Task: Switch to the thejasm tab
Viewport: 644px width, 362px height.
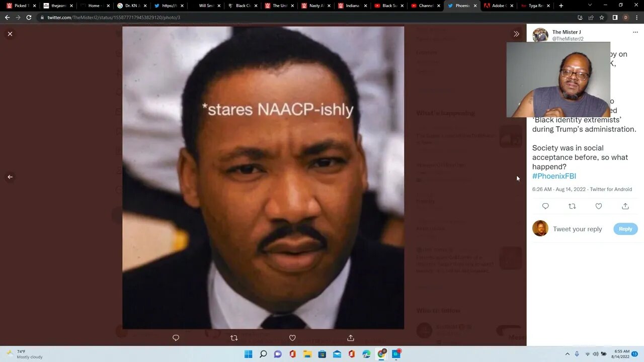Action: point(59,6)
